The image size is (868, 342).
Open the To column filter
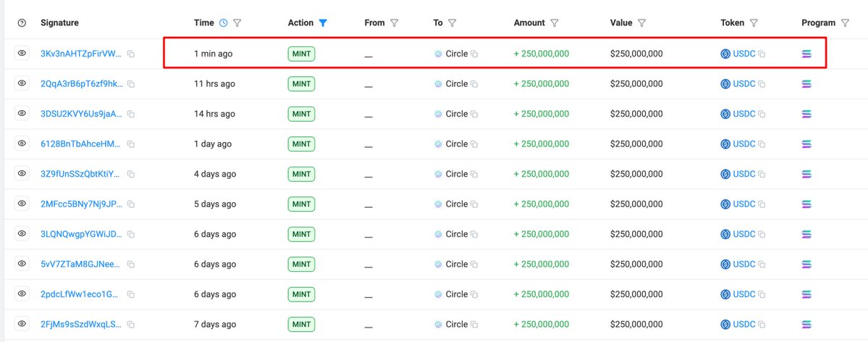pyautogui.click(x=452, y=22)
